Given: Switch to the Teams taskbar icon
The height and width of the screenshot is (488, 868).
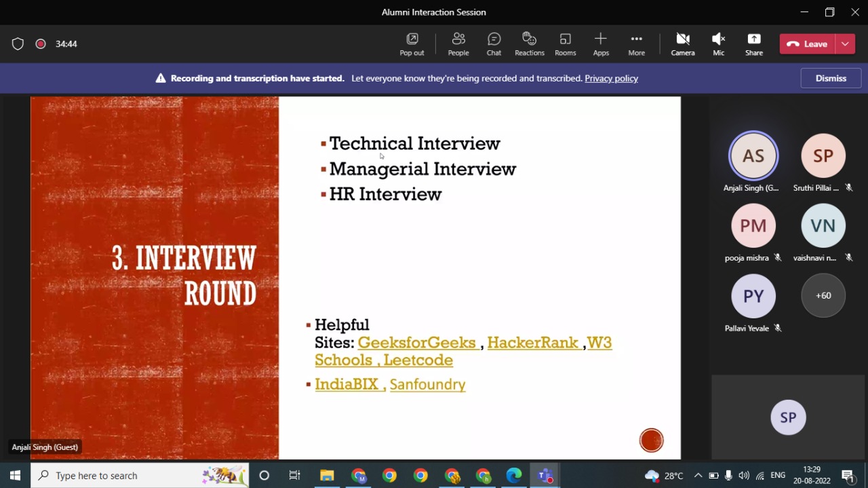Looking at the screenshot, I should (545, 476).
